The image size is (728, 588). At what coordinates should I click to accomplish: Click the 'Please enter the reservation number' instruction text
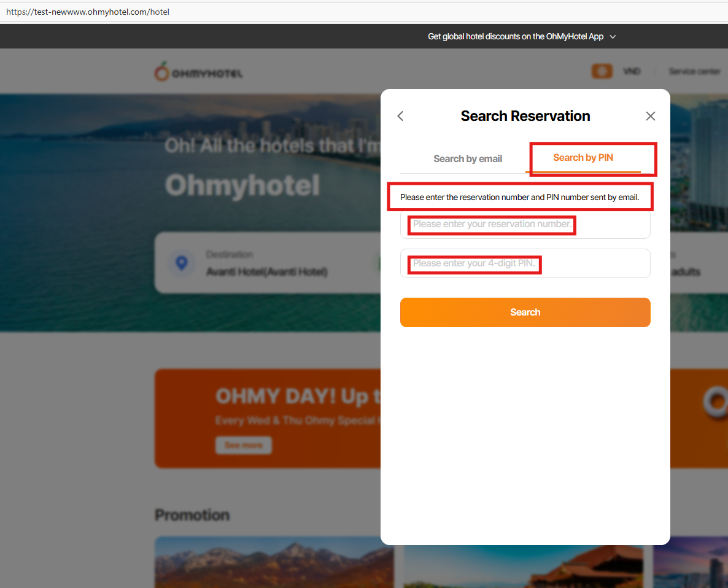click(519, 197)
